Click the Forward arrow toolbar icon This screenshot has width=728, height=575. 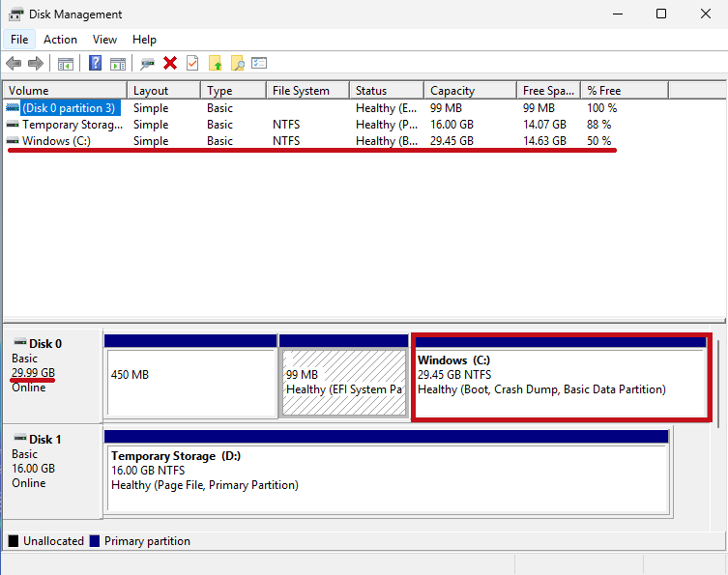click(36, 63)
